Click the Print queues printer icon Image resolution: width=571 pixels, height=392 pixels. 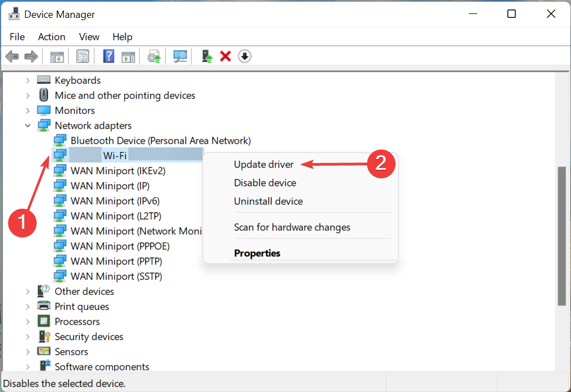click(44, 306)
